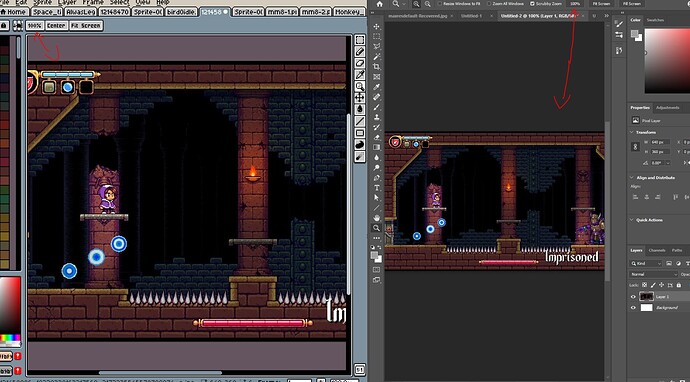Select Photoshop's Type tool

tap(376, 188)
